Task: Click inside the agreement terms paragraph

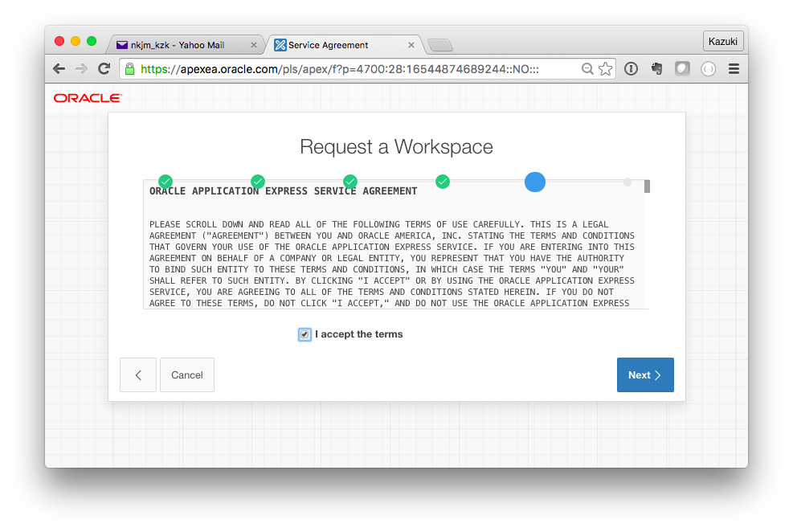Action: tap(392, 264)
